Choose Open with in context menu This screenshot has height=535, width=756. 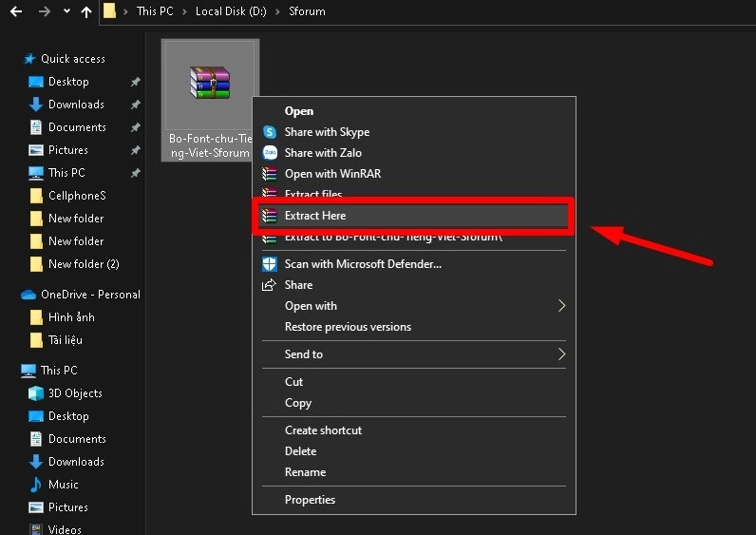pyautogui.click(x=311, y=306)
